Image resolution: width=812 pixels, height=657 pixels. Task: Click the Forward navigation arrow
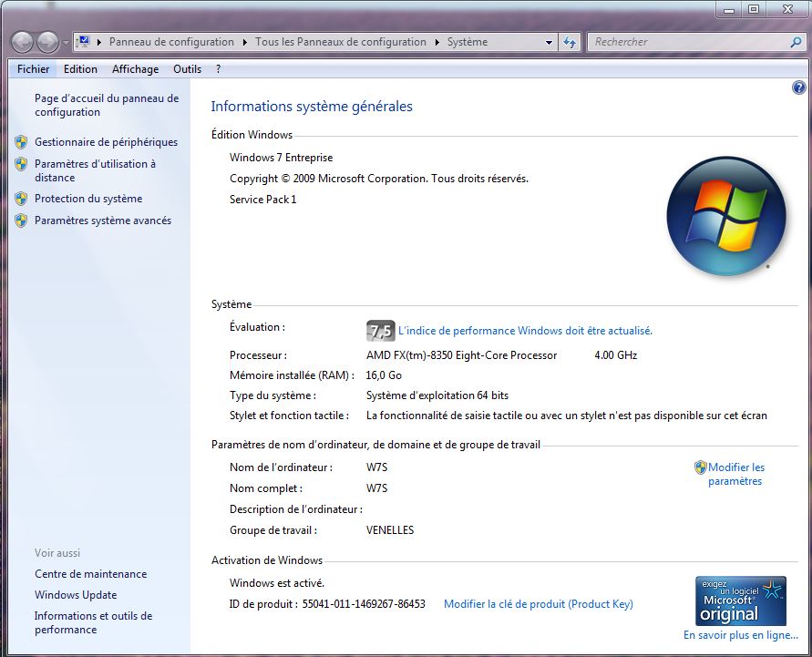point(47,42)
